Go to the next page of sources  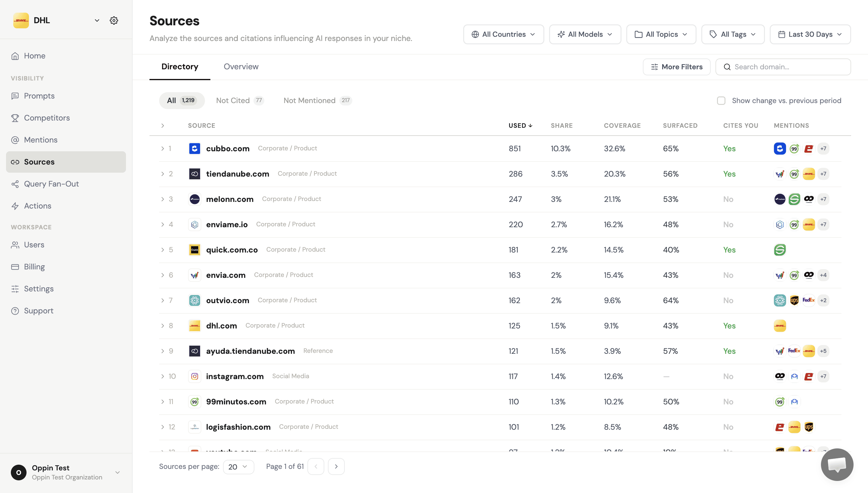(x=336, y=466)
